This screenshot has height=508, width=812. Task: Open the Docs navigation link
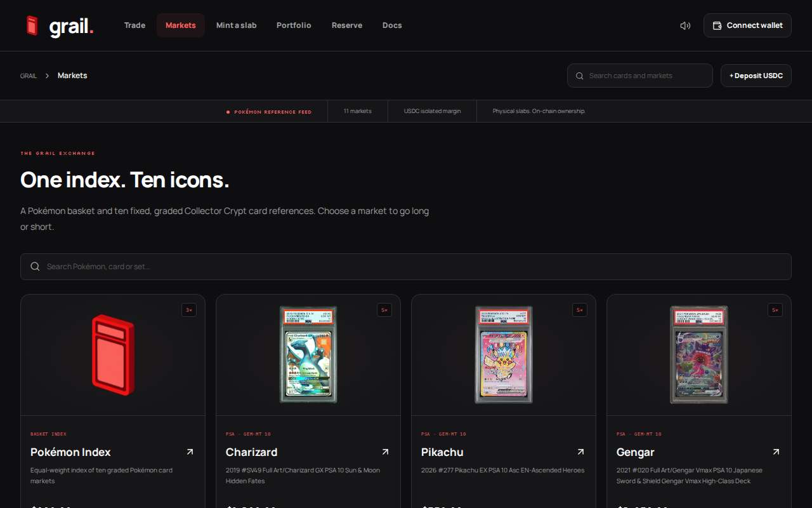click(392, 25)
